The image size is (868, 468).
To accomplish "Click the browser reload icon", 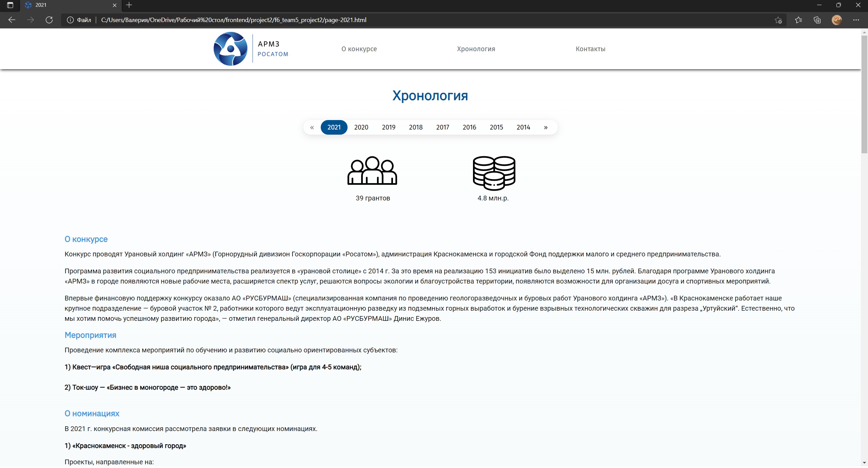I will (x=49, y=20).
